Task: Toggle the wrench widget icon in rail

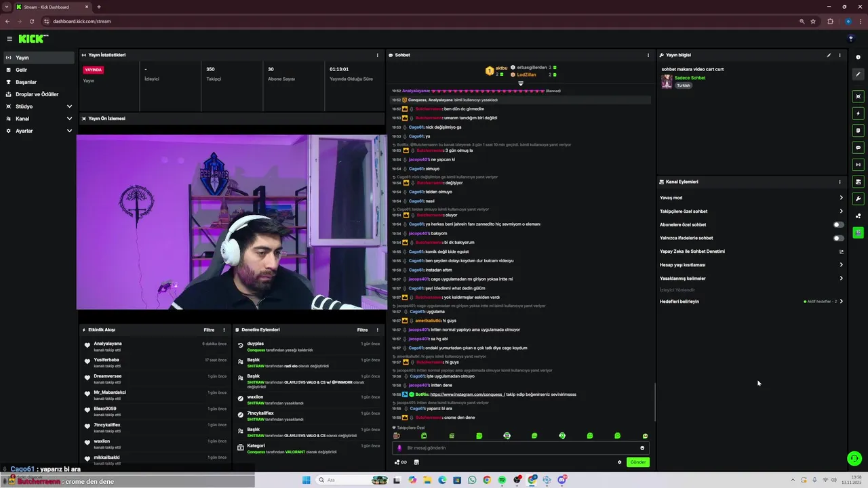Action: tap(859, 199)
